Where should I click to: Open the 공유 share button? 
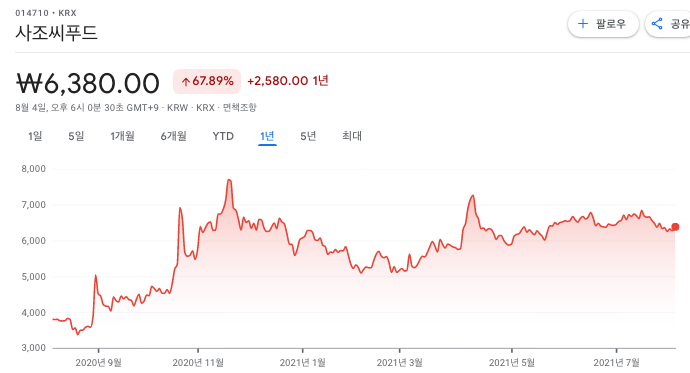tap(668, 24)
